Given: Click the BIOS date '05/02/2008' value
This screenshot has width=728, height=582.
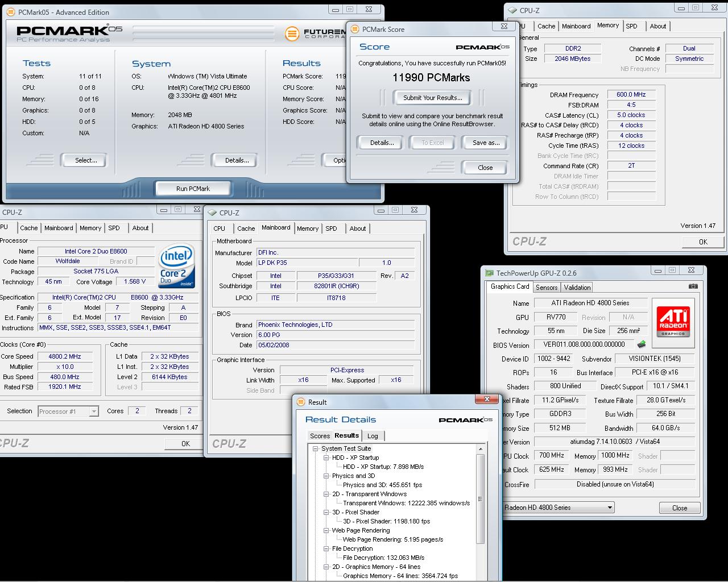Looking at the screenshot, I should click(336, 345).
